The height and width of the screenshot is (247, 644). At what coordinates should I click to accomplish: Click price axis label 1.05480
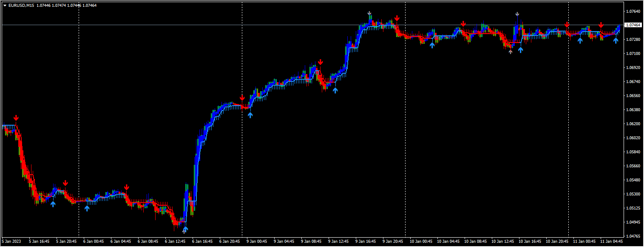click(x=633, y=180)
